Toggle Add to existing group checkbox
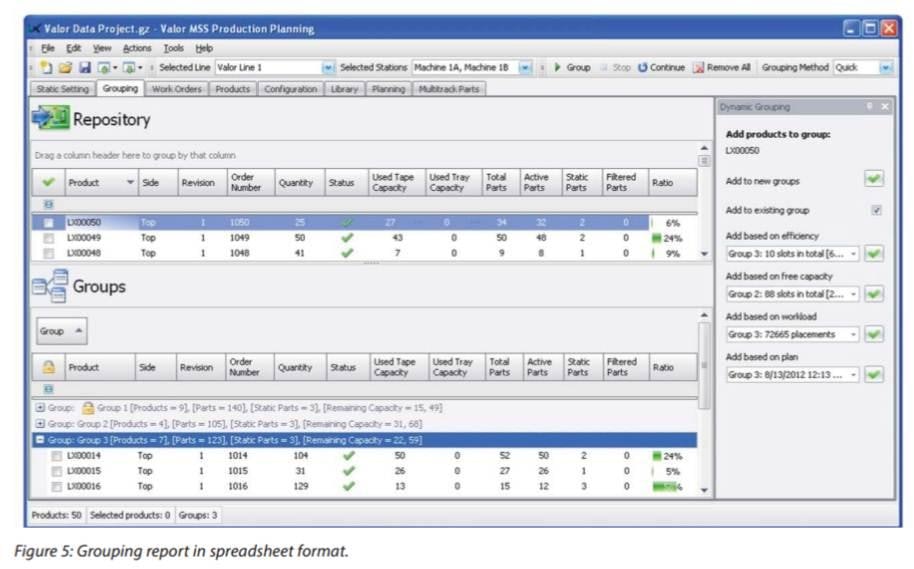This screenshot has width=914, height=569. click(x=876, y=210)
